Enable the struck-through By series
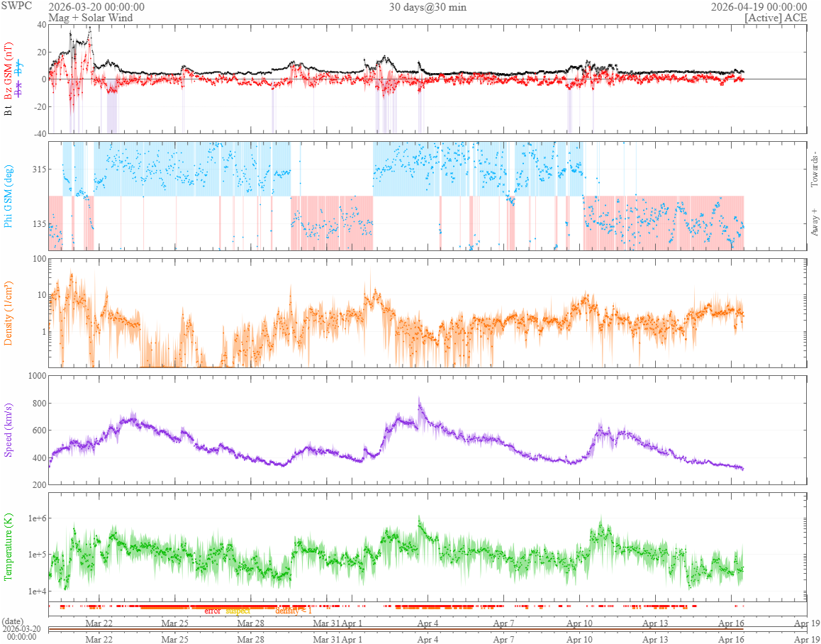The height and width of the screenshot is (644, 821). click(19, 67)
